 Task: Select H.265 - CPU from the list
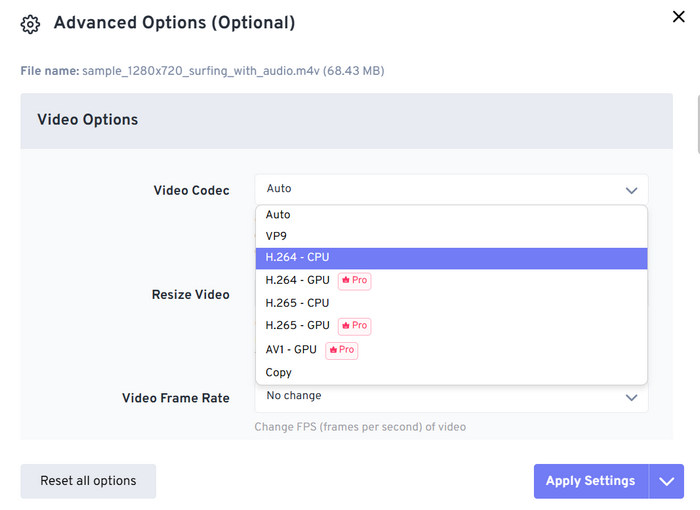coord(297,303)
